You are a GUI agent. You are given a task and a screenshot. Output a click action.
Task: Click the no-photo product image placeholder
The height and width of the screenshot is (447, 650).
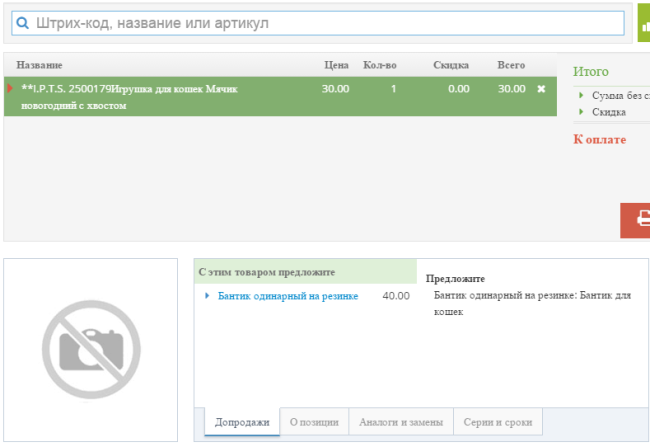(91, 350)
